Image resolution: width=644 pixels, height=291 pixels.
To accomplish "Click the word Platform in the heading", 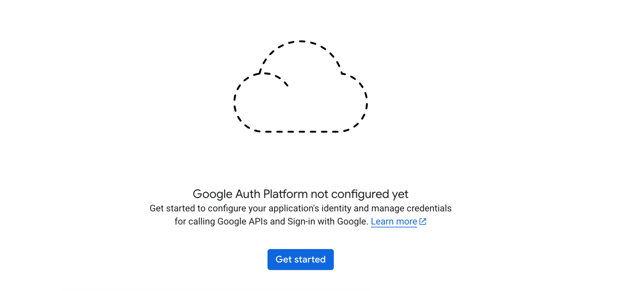I will pyautogui.click(x=285, y=194).
